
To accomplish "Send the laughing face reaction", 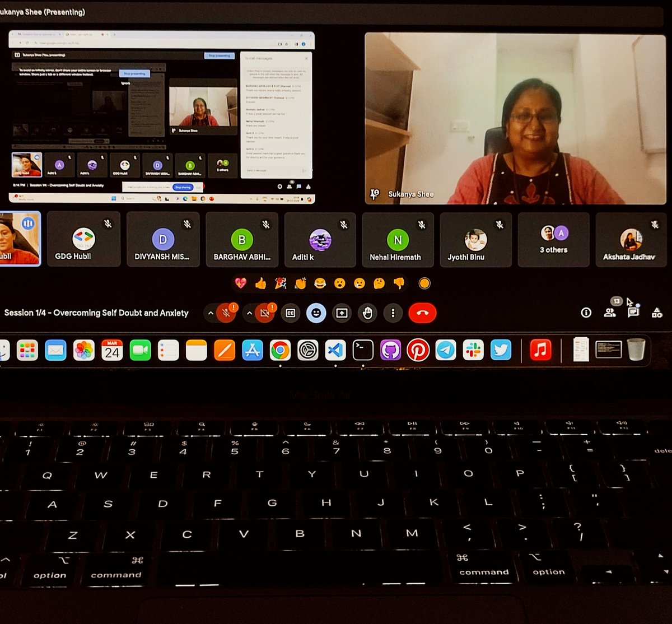I will 320,283.
